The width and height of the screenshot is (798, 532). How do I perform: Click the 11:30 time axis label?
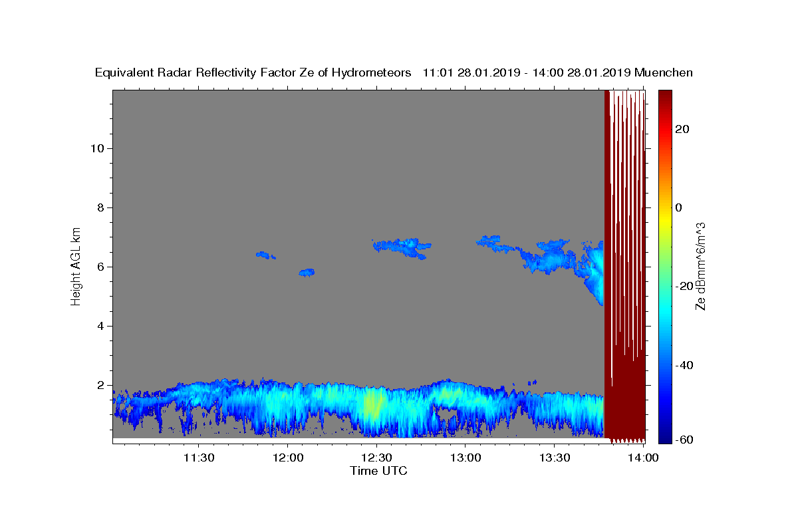point(199,458)
